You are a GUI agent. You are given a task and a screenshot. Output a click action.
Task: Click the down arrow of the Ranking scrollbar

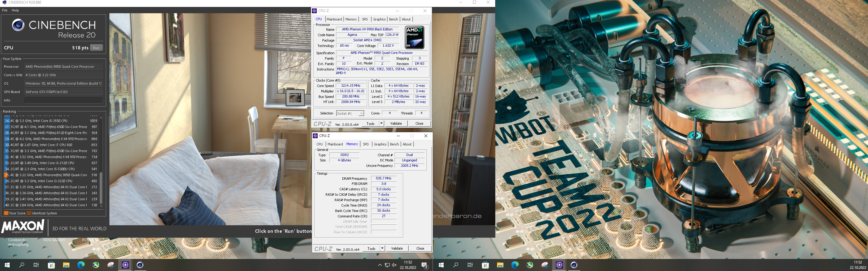(101, 206)
